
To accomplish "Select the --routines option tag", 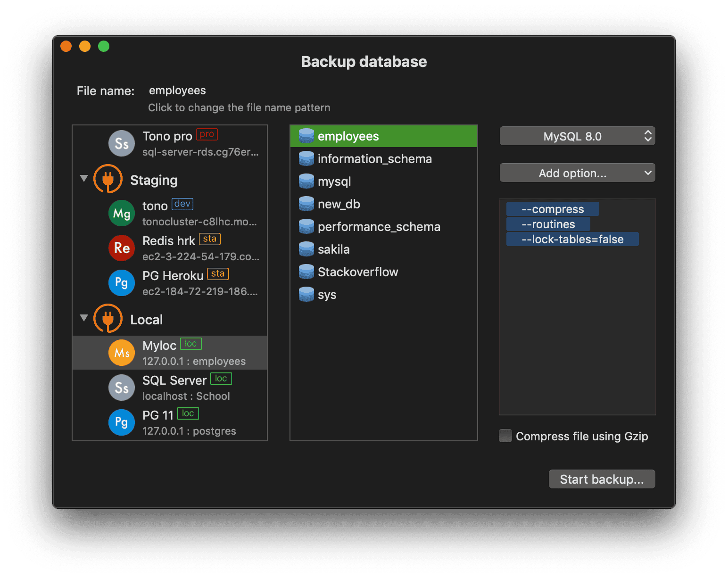I will [548, 224].
